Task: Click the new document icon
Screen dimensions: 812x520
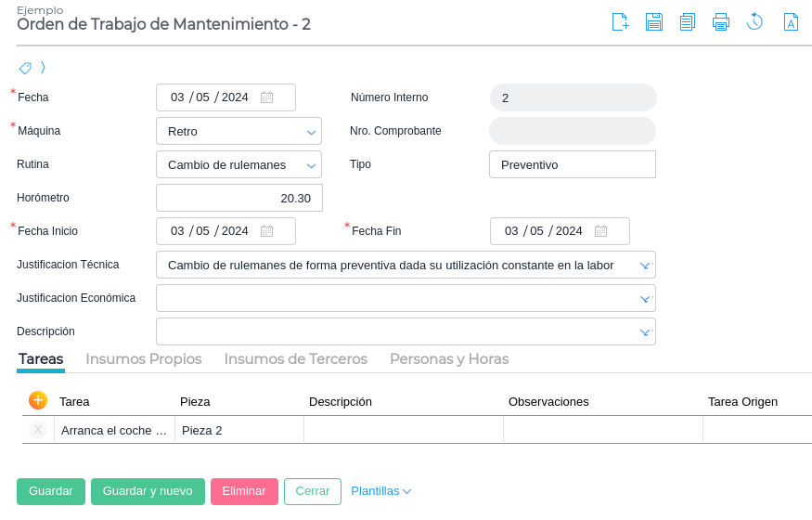Action: click(620, 22)
